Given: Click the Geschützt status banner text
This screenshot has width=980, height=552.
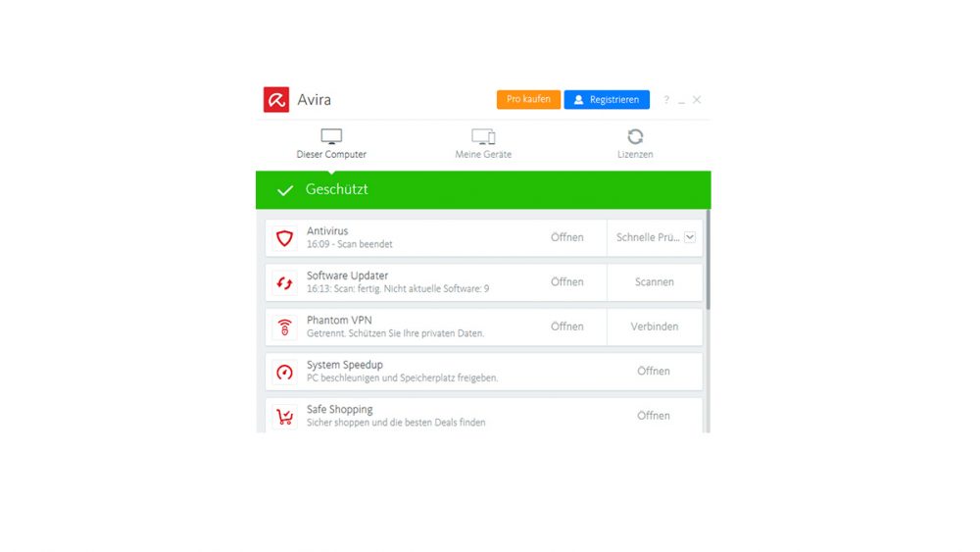Looking at the screenshot, I should (337, 189).
